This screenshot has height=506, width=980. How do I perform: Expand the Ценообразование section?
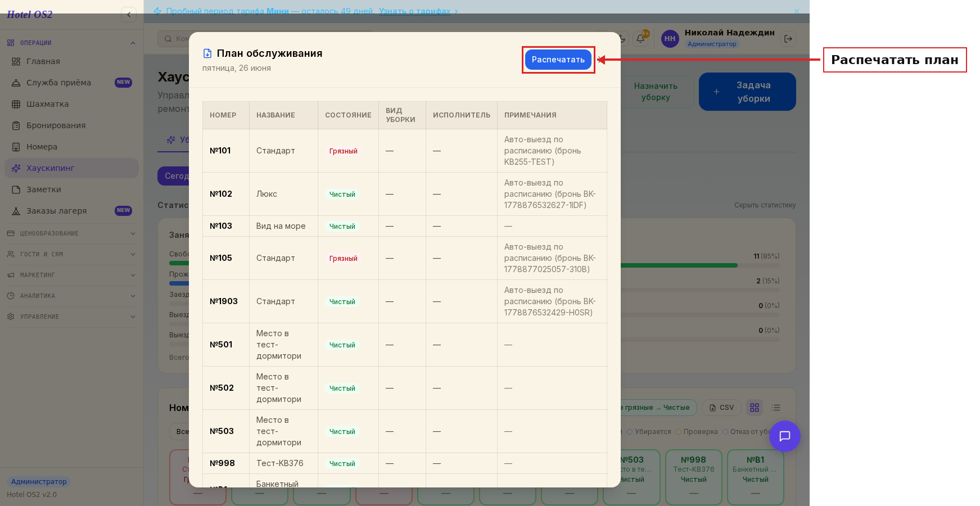pyautogui.click(x=71, y=233)
